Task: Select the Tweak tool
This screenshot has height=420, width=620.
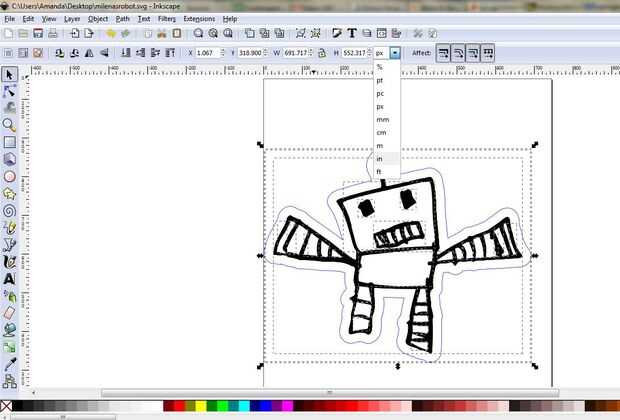Action: pos(9,108)
